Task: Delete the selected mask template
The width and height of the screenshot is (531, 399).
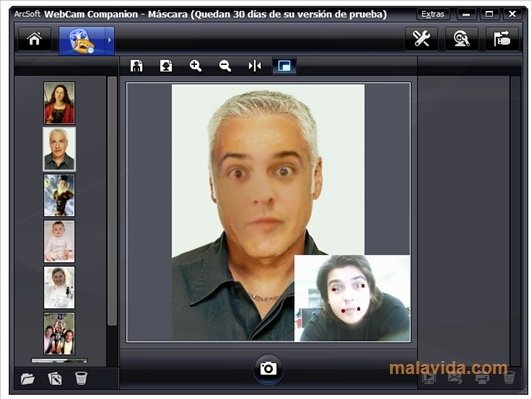Action: (81, 378)
